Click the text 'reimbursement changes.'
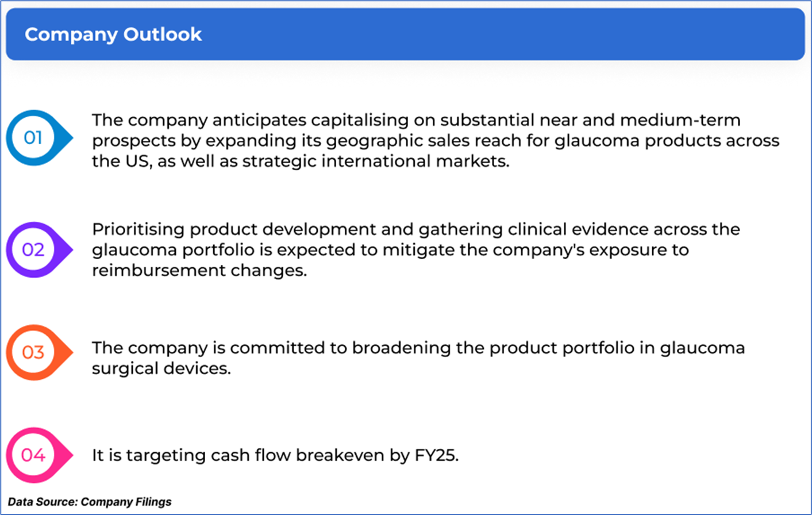Viewport: 812px width, 515px height. [199, 271]
